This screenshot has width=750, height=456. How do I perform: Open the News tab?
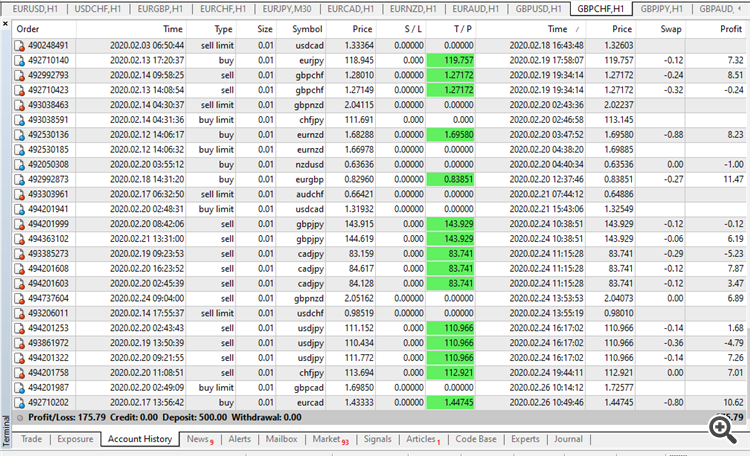click(x=199, y=439)
